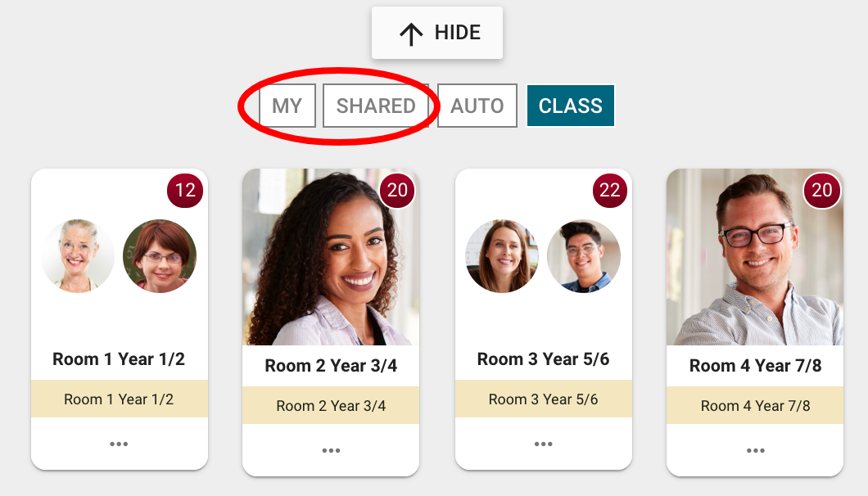
Task: Toggle the AUTO filter option
Action: [x=477, y=106]
